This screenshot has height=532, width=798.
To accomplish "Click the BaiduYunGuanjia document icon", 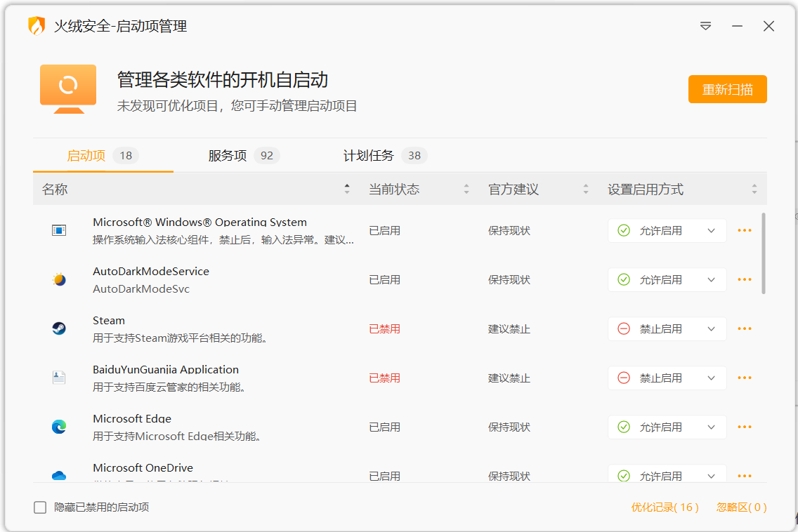I will coord(59,378).
